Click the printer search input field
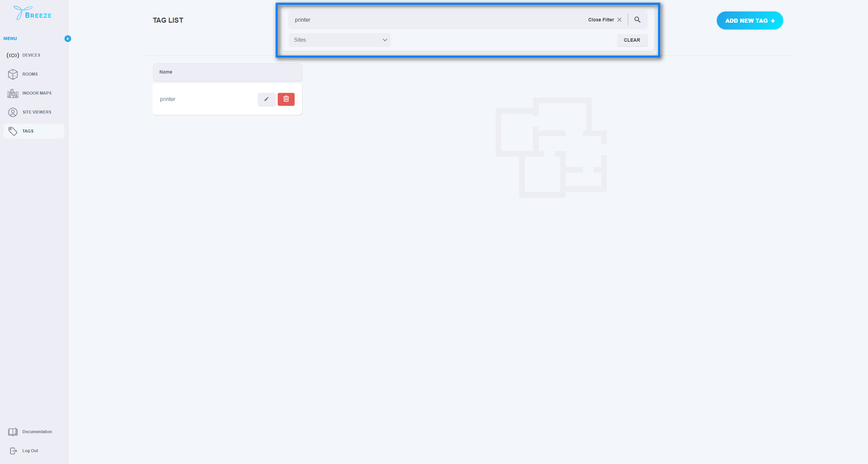868x464 pixels. (435, 20)
